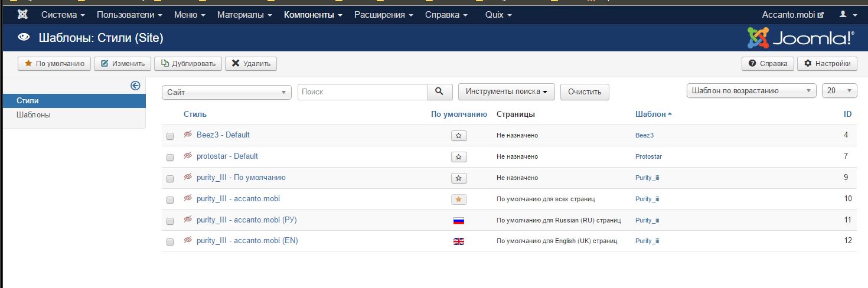868x288 pixels.
Task: Click 'По умолчанию для English (UK) страниц' text
Action: pos(557,241)
